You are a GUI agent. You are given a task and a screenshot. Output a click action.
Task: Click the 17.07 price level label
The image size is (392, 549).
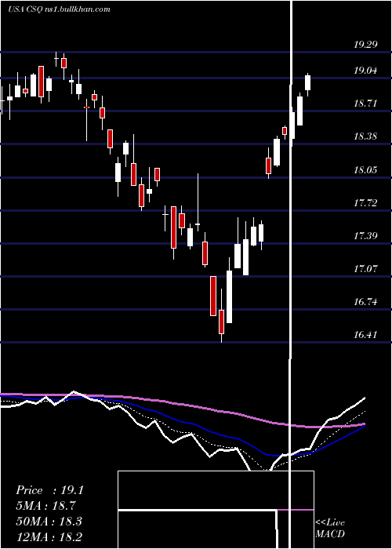click(x=365, y=269)
